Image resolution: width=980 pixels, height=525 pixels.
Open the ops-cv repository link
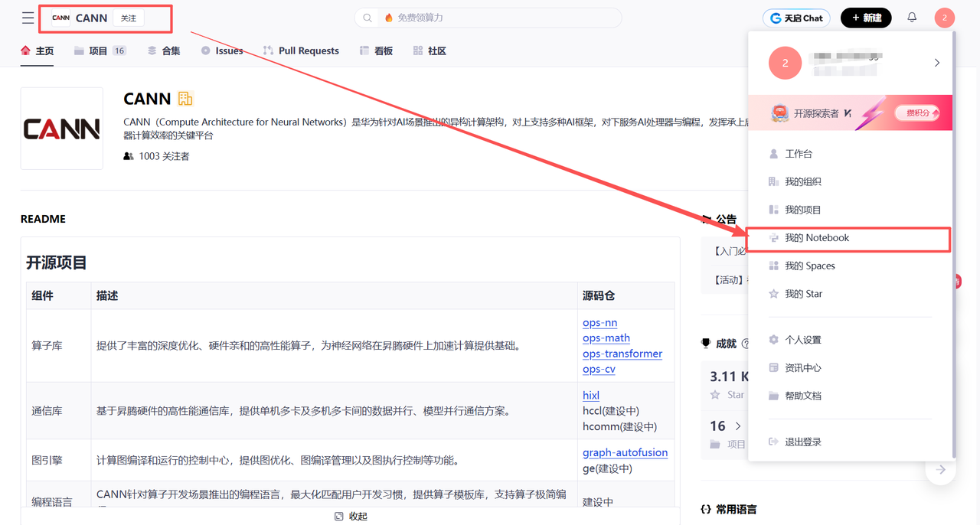[x=599, y=369]
